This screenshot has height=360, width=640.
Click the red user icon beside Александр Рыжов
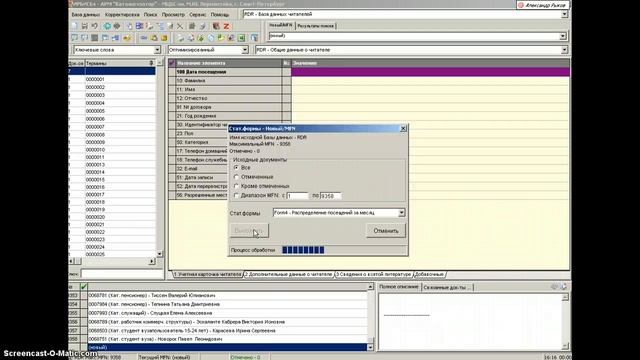[521, 5]
